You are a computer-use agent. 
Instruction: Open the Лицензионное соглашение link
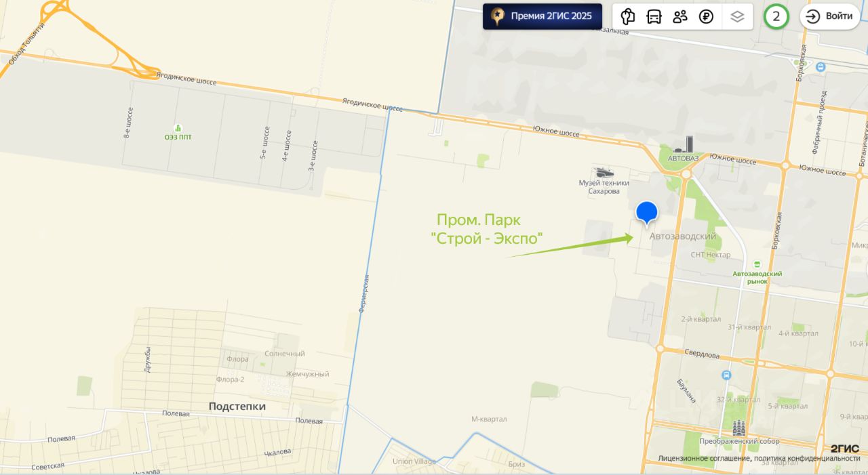(x=703, y=458)
